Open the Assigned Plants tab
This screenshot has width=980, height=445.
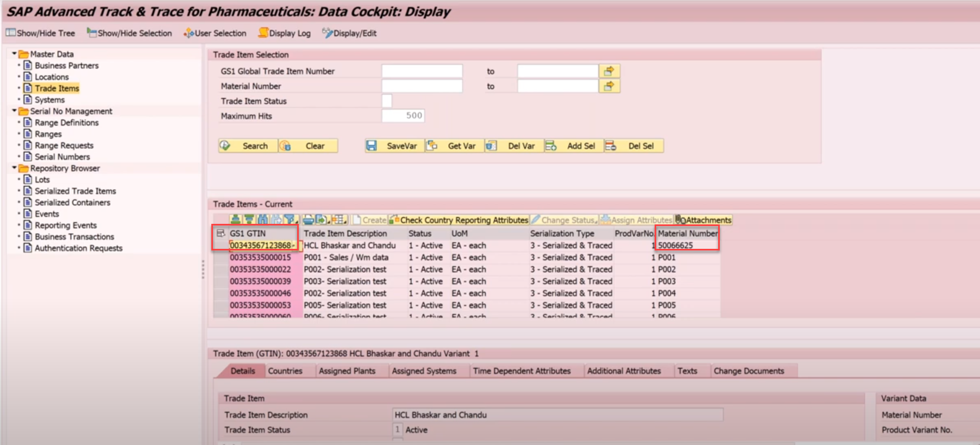(x=347, y=371)
